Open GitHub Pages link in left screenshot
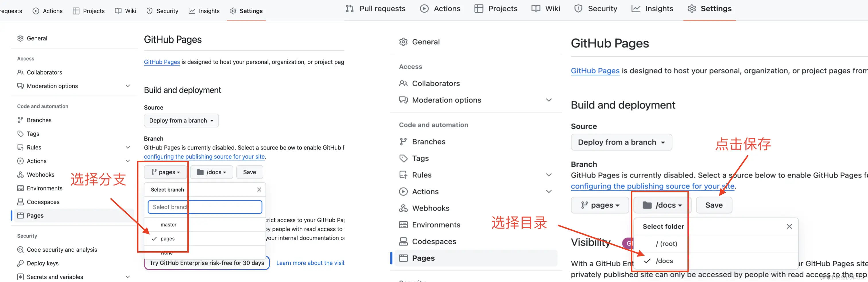 (162, 62)
